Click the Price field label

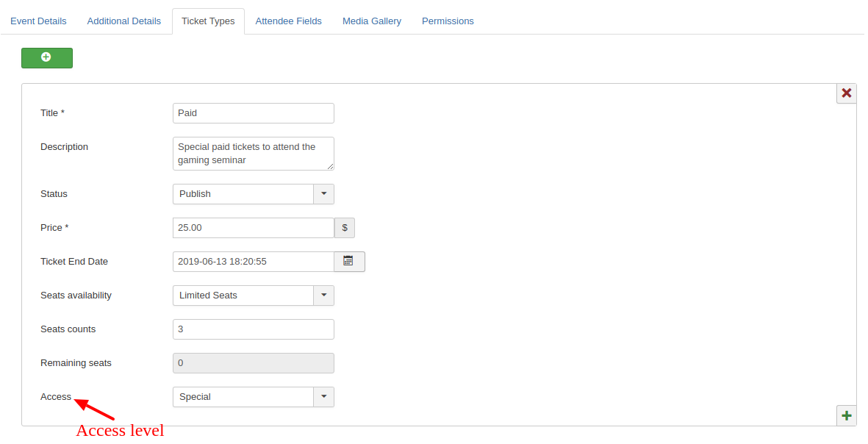pyautogui.click(x=54, y=228)
